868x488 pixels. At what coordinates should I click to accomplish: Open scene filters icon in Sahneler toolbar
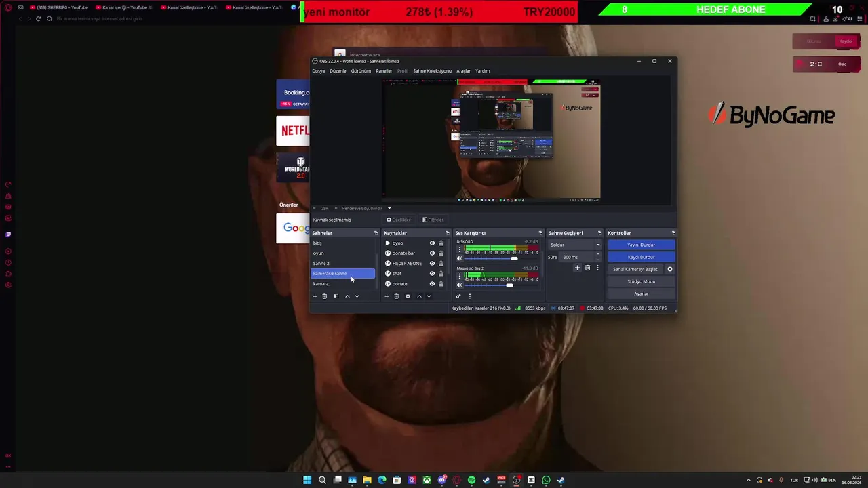coord(336,296)
